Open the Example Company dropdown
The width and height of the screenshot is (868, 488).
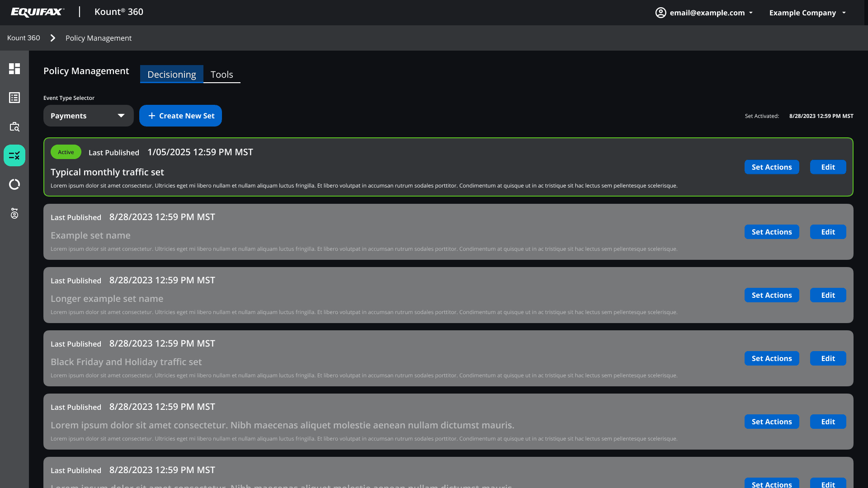807,13
